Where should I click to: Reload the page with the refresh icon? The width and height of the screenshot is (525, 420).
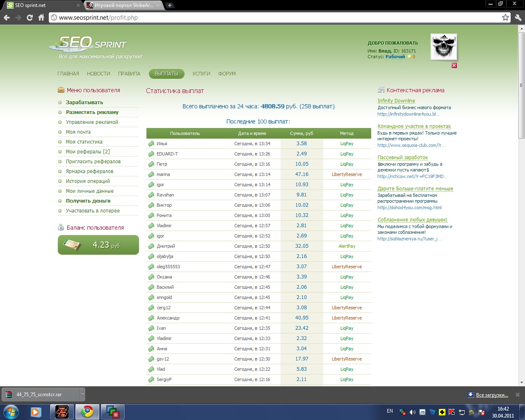point(30,18)
